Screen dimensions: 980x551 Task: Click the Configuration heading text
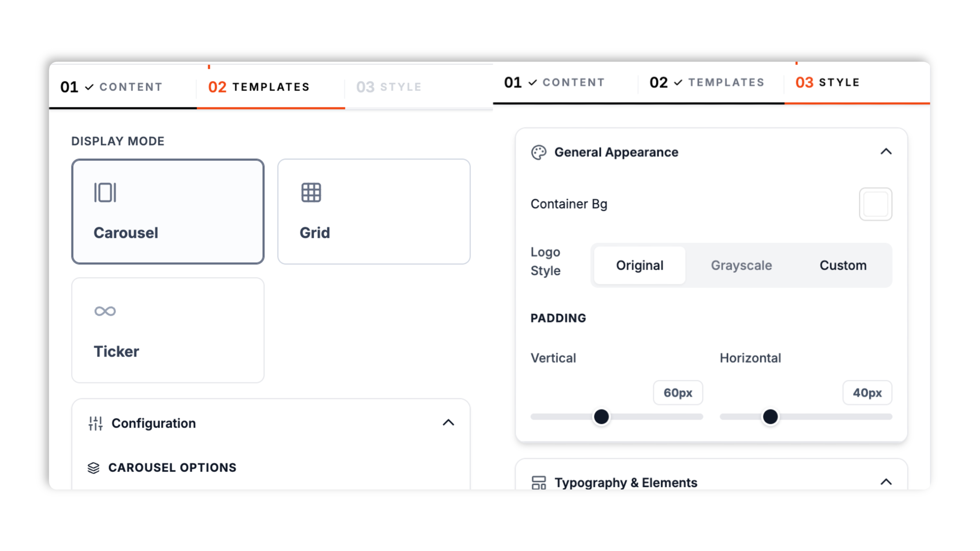point(154,423)
